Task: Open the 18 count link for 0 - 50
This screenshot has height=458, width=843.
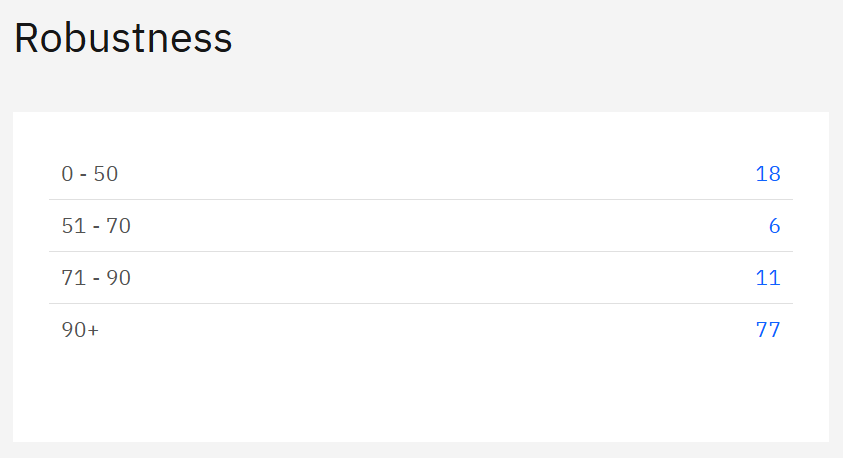Action: point(767,174)
